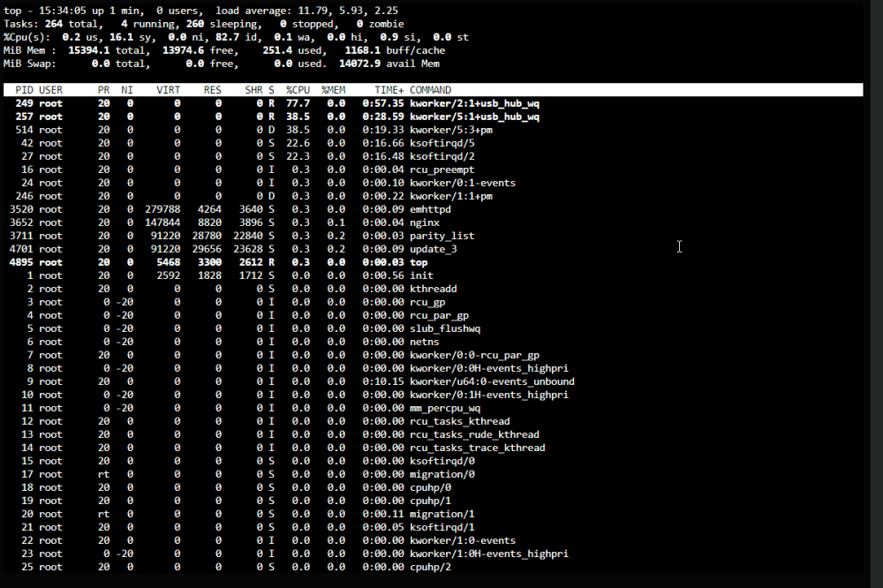
Task: Click the init process
Action: pos(421,275)
